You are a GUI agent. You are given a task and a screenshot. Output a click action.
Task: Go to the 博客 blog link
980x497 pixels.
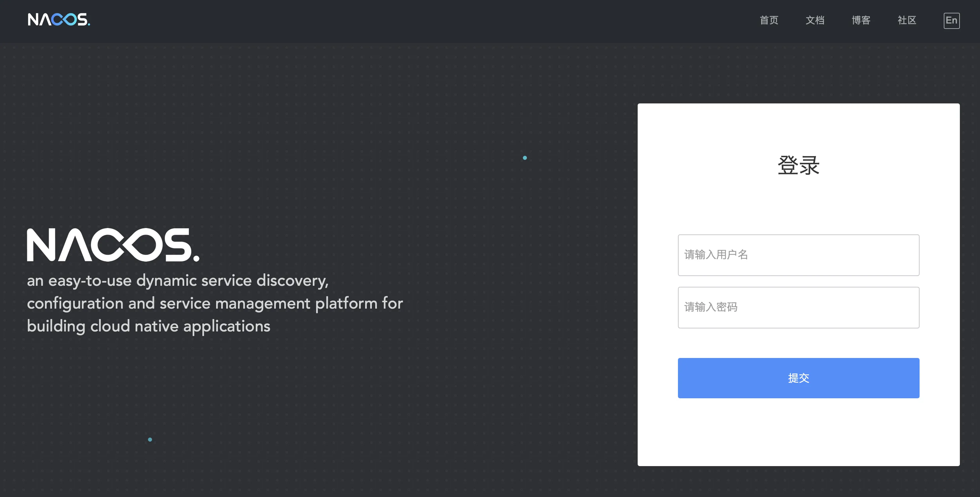pos(861,20)
